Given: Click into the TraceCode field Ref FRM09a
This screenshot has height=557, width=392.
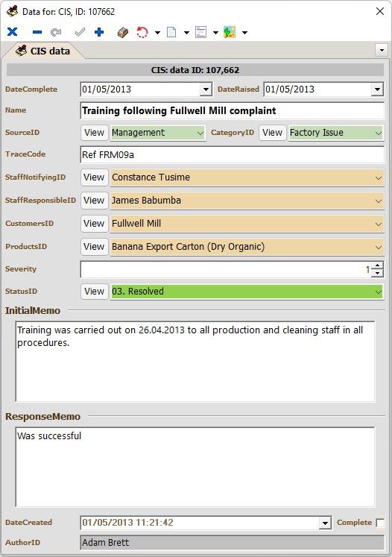Looking at the screenshot, I should click(233, 155).
